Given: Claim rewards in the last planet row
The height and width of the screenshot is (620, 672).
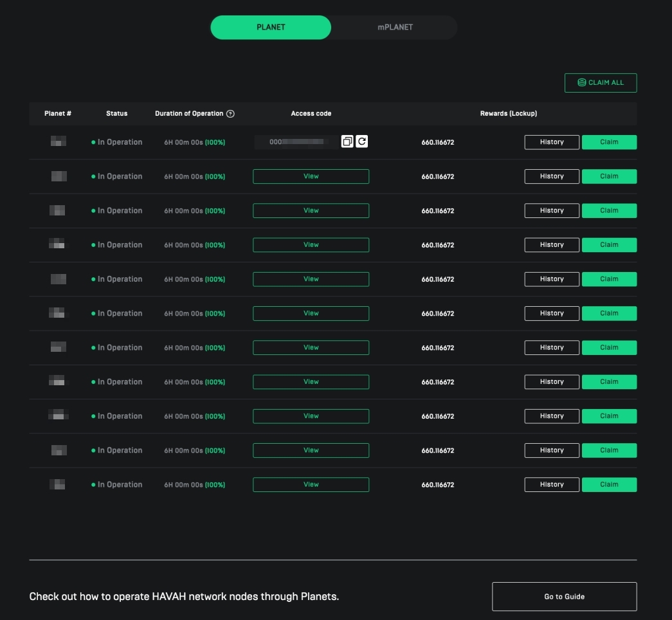Looking at the screenshot, I should [x=609, y=484].
